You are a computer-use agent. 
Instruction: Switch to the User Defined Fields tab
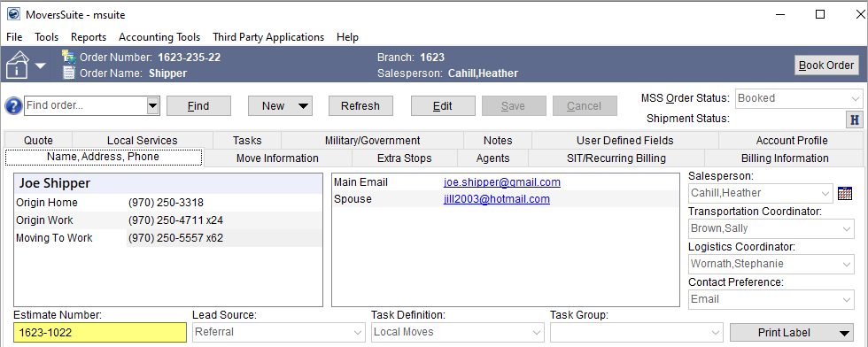click(625, 141)
